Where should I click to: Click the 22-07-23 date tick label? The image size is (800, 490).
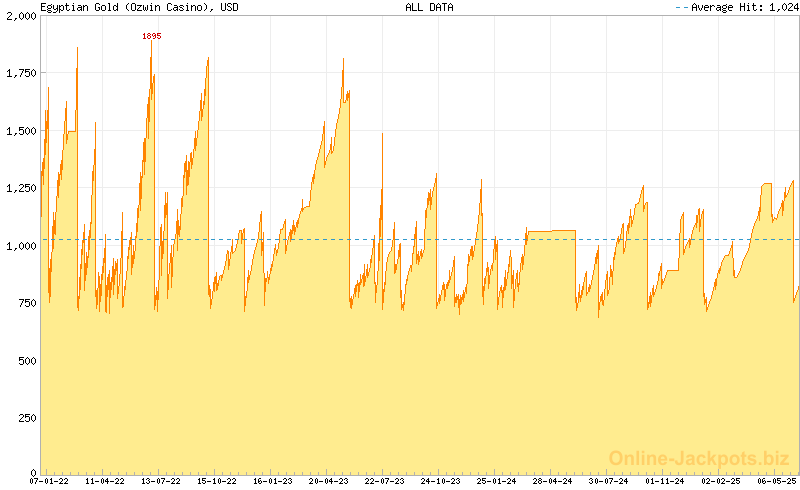(384, 481)
